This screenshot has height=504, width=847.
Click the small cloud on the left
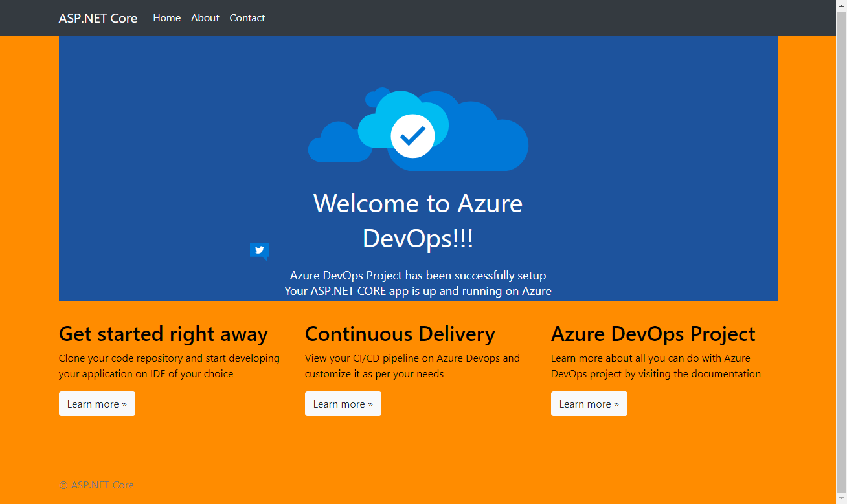click(335, 144)
